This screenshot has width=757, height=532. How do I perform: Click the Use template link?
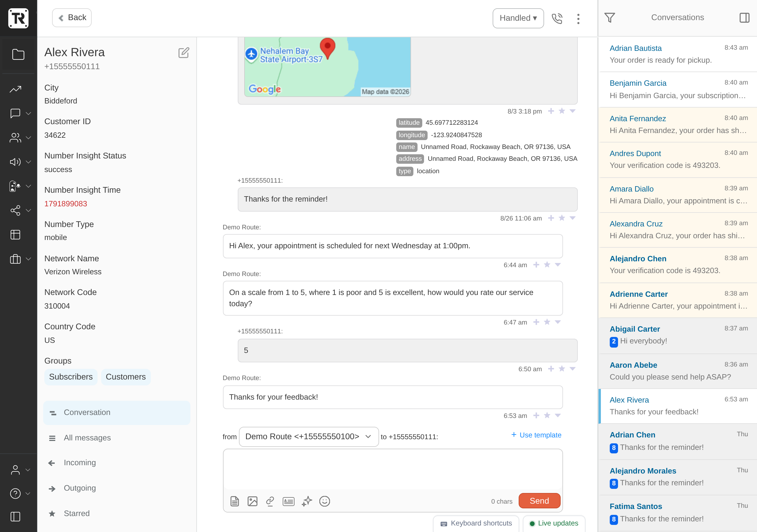pos(536,435)
